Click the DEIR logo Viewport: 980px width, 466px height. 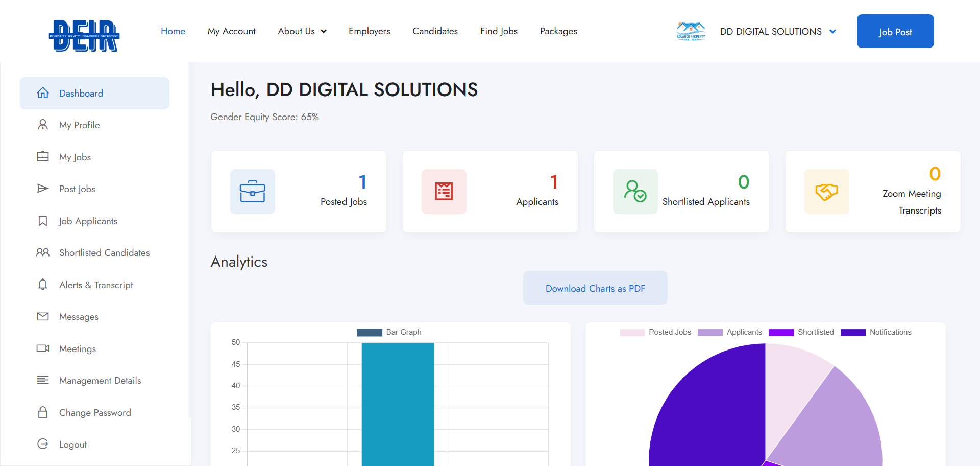(84, 35)
